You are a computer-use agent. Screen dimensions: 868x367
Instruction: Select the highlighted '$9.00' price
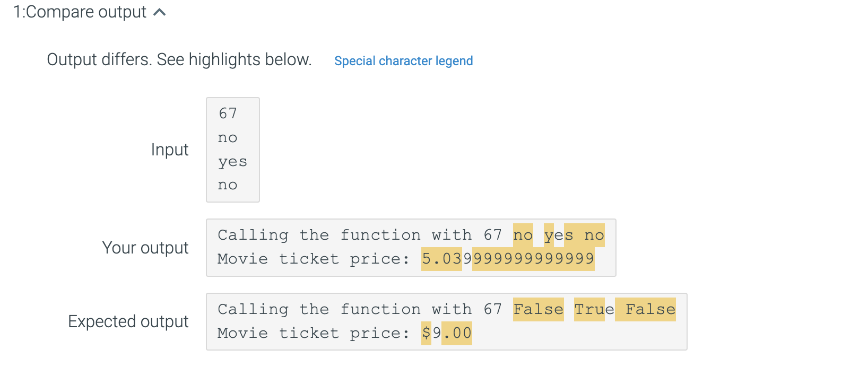coord(447,333)
